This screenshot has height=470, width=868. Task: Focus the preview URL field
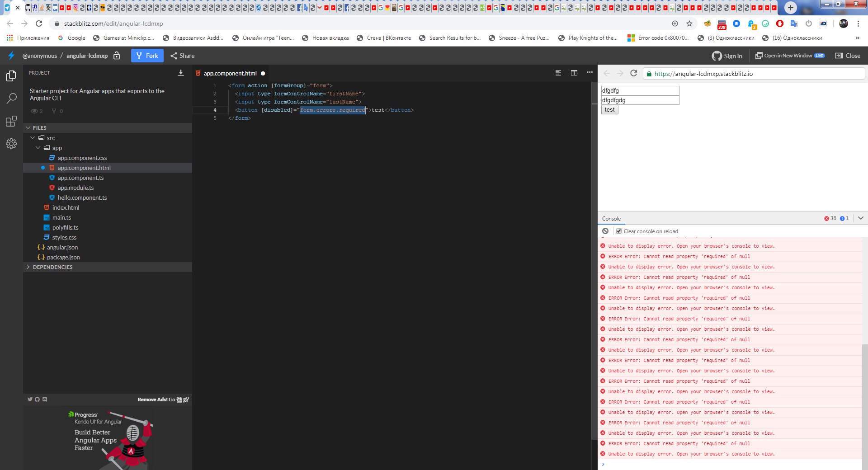point(754,74)
